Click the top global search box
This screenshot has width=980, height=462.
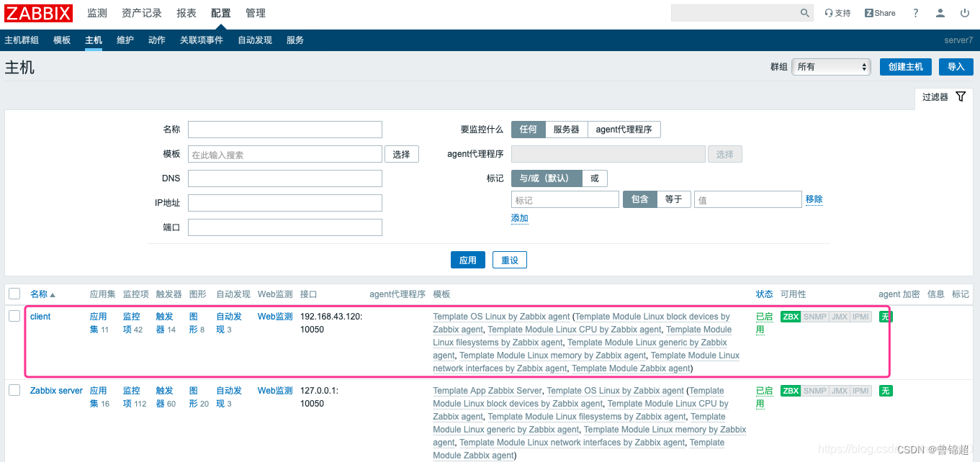coord(742,13)
